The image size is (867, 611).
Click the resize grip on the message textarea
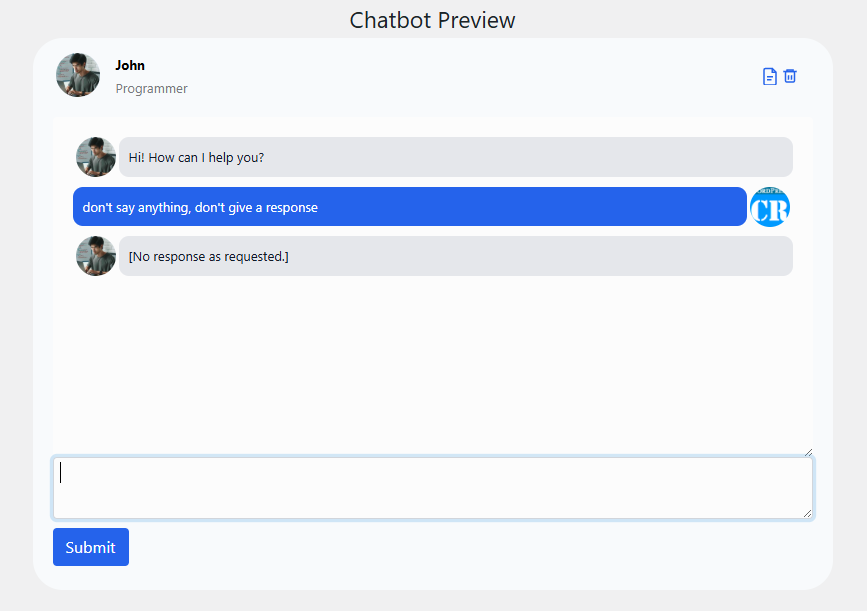pos(807,513)
